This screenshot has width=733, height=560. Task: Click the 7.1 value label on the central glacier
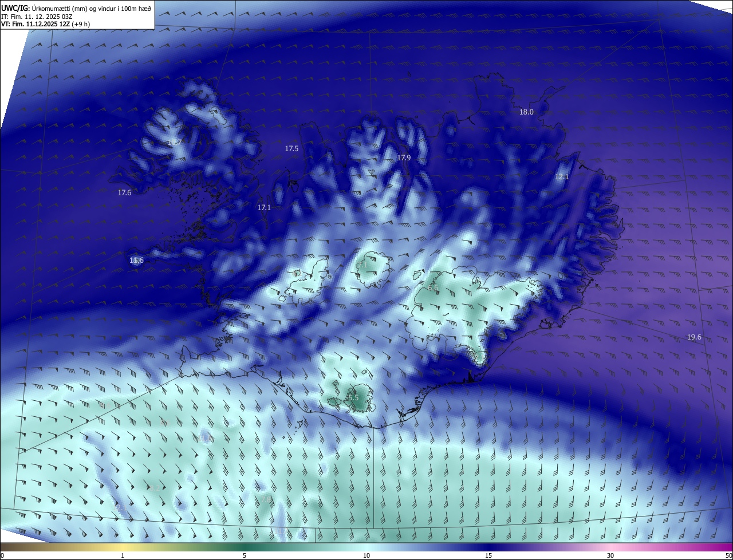click(362, 265)
